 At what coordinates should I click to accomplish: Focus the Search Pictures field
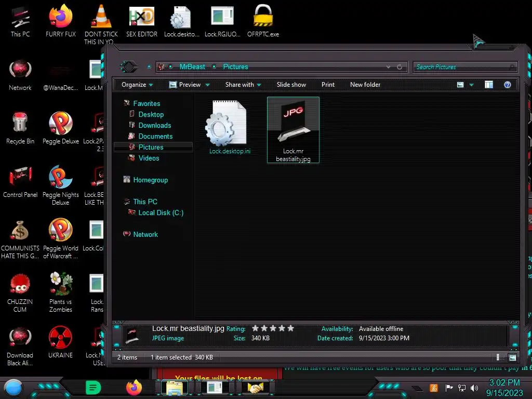click(x=465, y=67)
